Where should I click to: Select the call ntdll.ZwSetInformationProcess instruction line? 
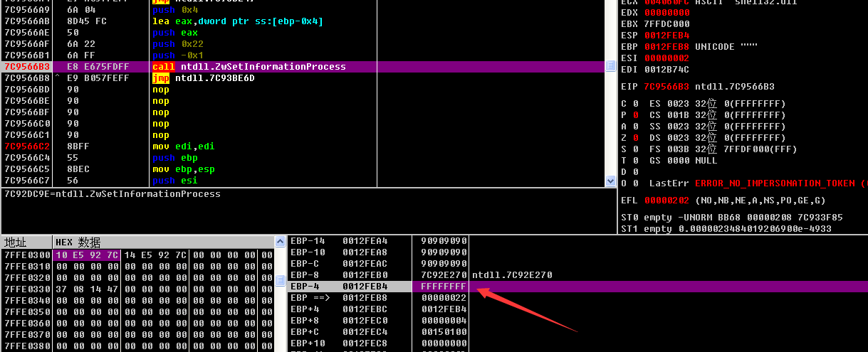(249, 67)
